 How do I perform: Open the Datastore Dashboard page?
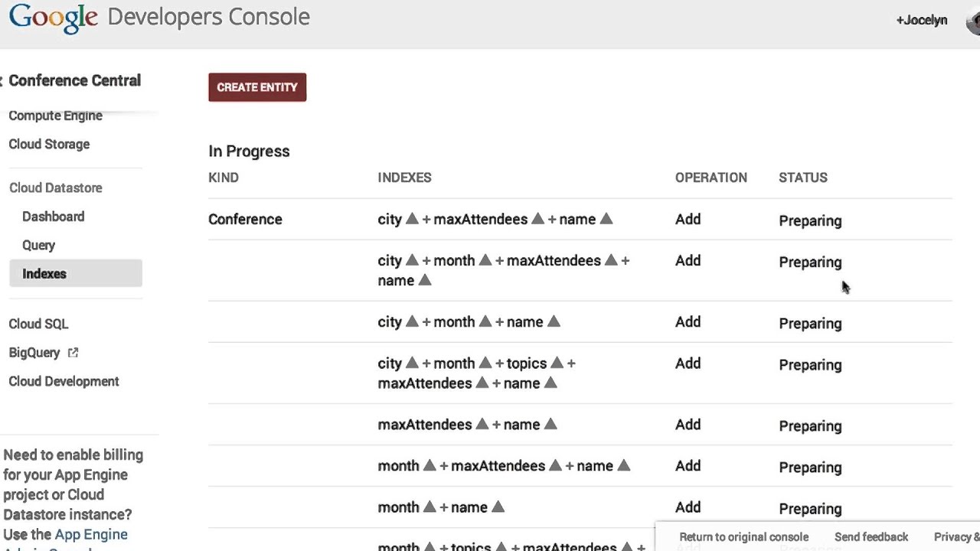click(x=53, y=217)
